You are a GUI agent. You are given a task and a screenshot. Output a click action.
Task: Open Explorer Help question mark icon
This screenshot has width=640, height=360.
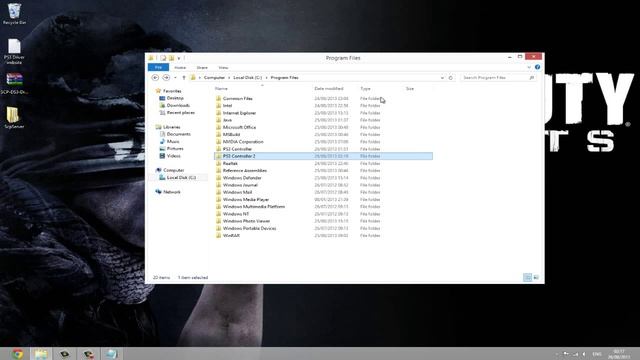point(538,67)
